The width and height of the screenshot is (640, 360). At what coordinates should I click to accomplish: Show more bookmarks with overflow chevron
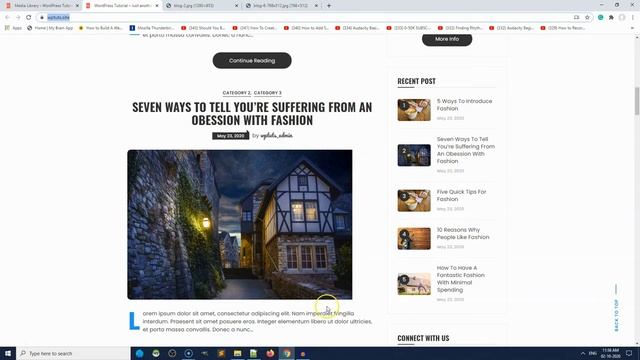click(632, 28)
